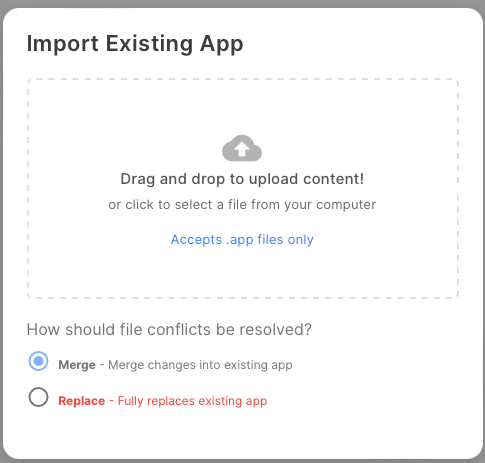485x463 pixels.
Task: Click 'Drag and drop to upload content!' heading
Action: [242, 179]
